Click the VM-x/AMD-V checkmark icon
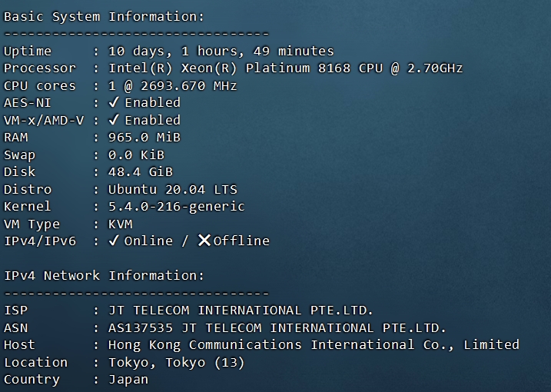The width and height of the screenshot is (551, 392). [114, 120]
